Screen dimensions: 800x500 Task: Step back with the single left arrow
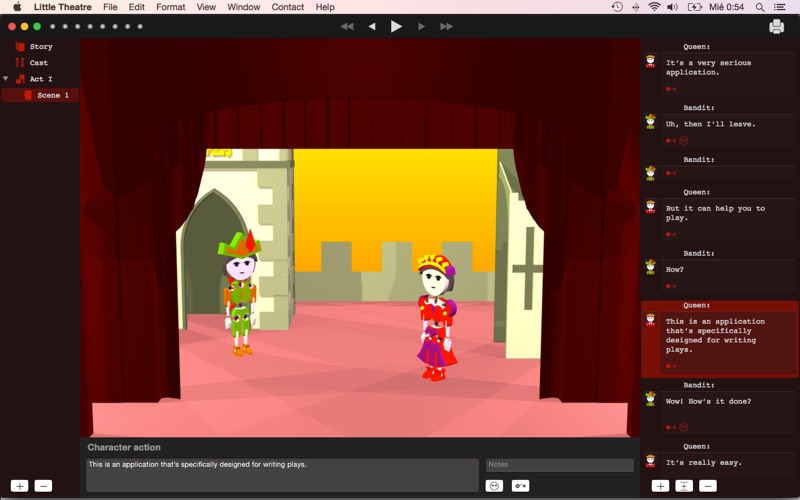click(x=372, y=27)
